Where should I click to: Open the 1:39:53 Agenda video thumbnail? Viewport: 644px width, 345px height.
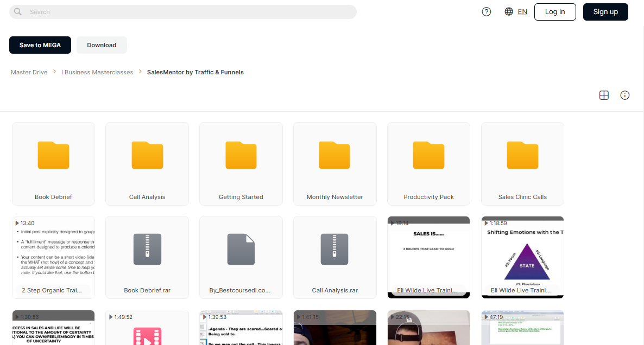coord(241,328)
